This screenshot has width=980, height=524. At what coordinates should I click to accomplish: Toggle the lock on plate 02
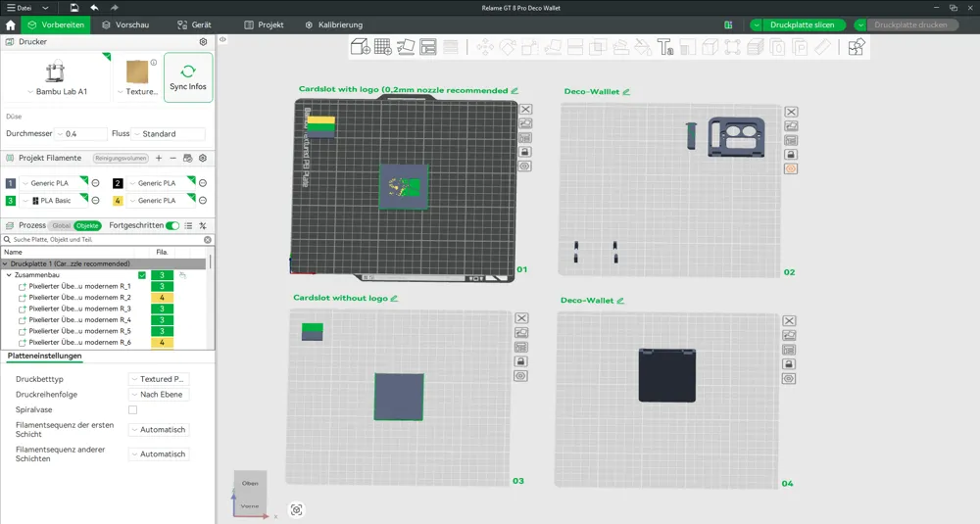coord(791,155)
